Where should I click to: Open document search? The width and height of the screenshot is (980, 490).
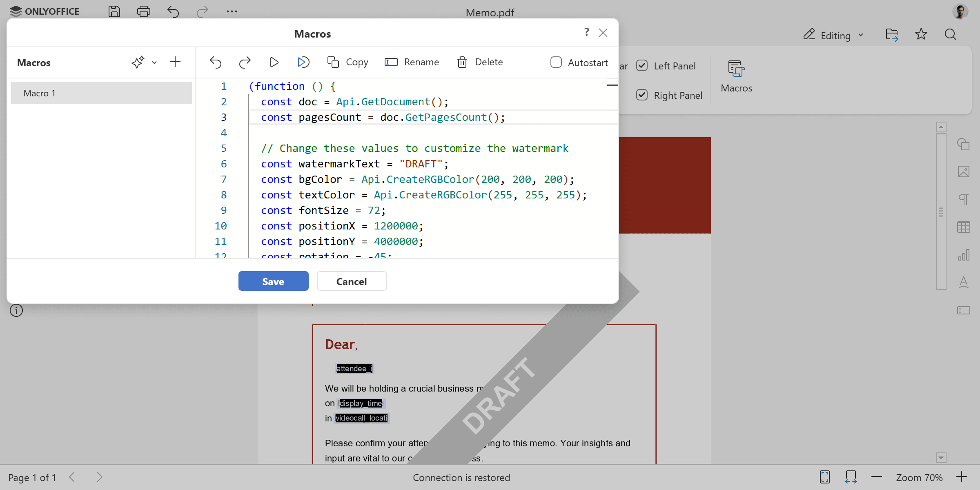[950, 35]
